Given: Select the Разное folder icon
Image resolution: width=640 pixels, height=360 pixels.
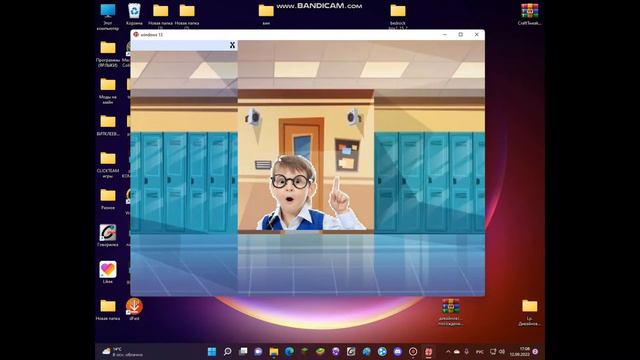Looking at the screenshot, I should [x=108, y=198].
